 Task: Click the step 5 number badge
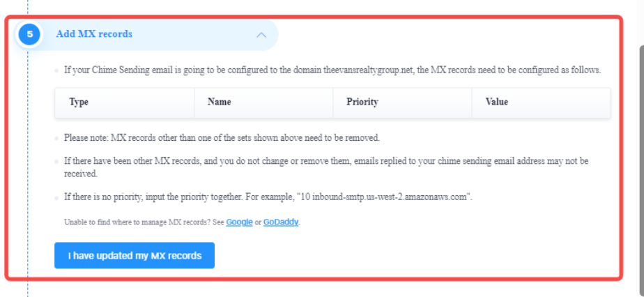[x=29, y=34]
